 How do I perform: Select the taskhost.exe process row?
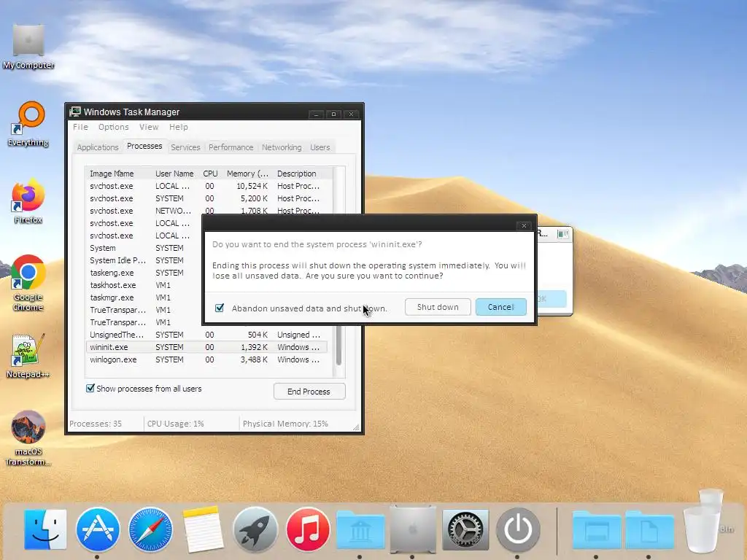(x=144, y=285)
